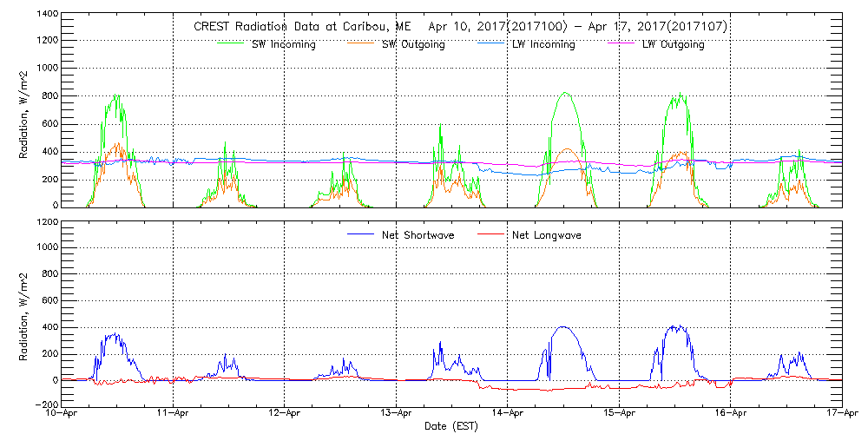Viewport: 868px width, 434px height.
Task: Click the "LW Outgoing" legend entry
Action: 673,44
